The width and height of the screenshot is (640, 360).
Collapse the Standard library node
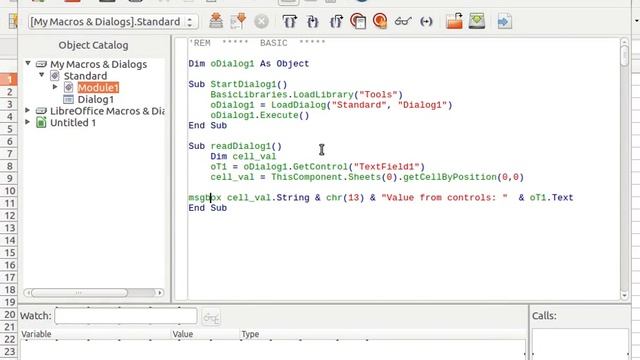[41, 75]
